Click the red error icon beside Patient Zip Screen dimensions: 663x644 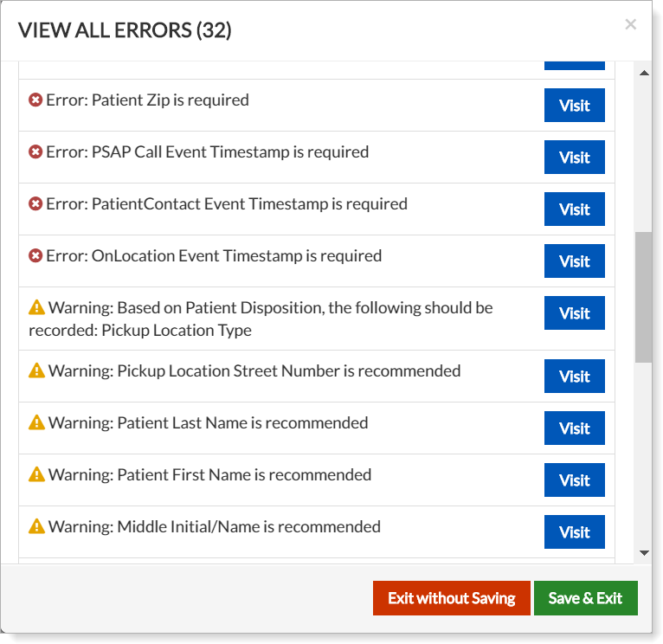(x=35, y=100)
